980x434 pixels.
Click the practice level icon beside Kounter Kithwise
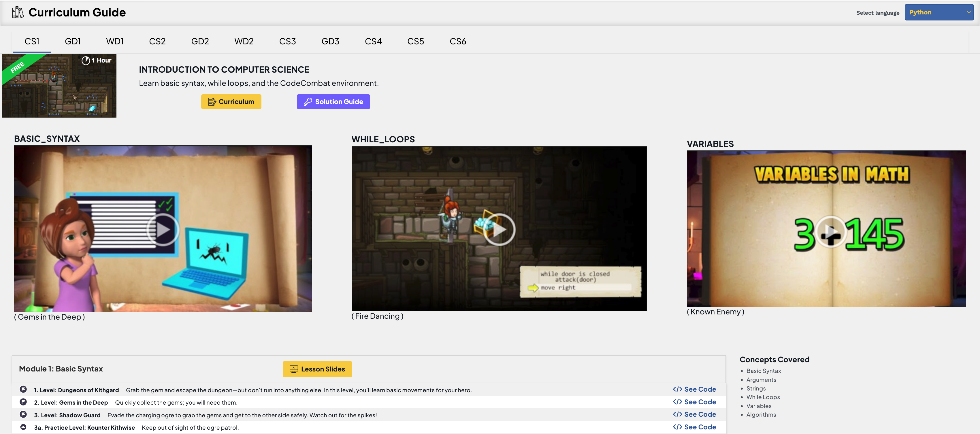click(23, 427)
